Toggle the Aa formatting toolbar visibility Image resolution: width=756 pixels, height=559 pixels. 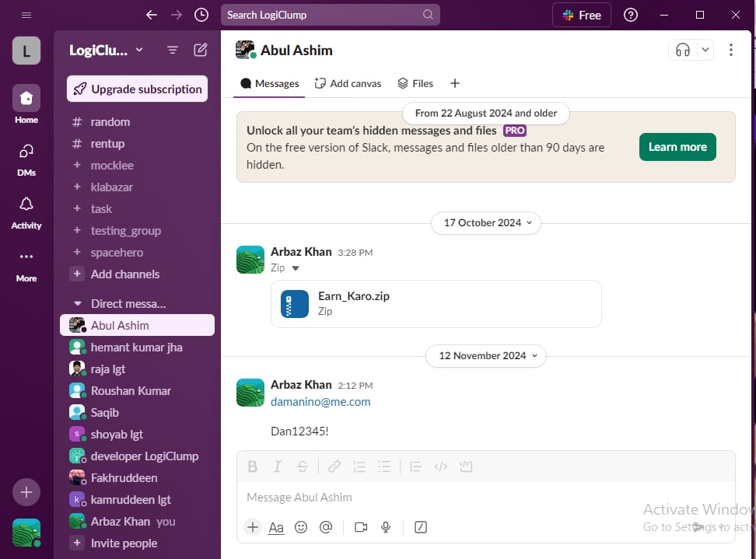click(x=276, y=527)
